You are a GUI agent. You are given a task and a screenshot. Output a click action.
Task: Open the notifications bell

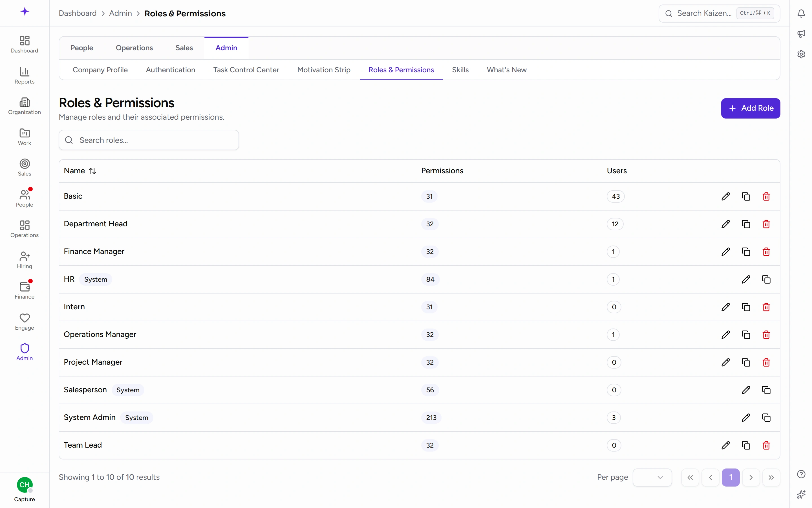pos(801,14)
